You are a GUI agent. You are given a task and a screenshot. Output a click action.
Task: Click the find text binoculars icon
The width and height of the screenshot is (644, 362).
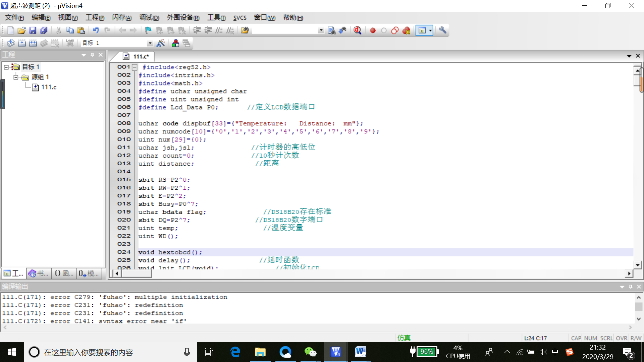342,31
